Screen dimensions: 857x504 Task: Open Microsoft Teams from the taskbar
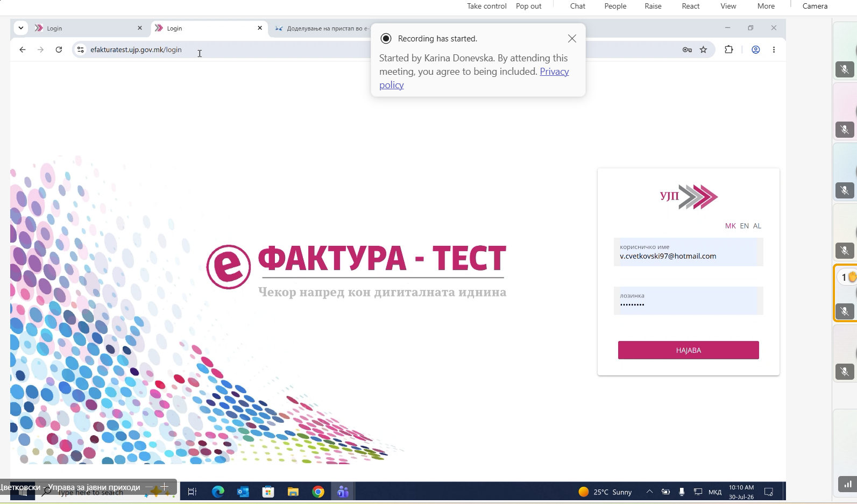coord(343,492)
